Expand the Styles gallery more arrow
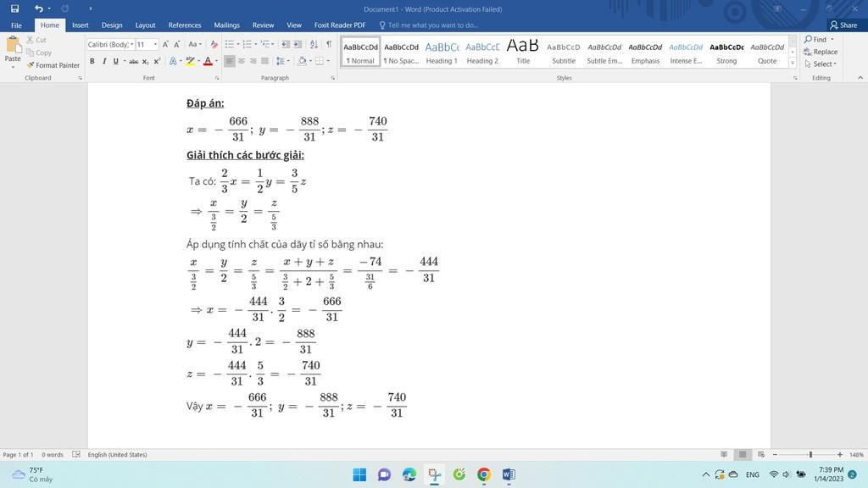Image resolution: width=868 pixels, height=488 pixels. tap(793, 64)
